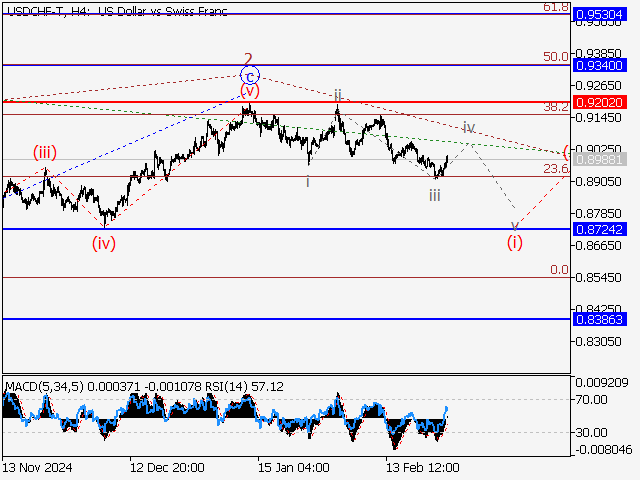Click the 38.2 Fibonacci level label

coord(556,106)
